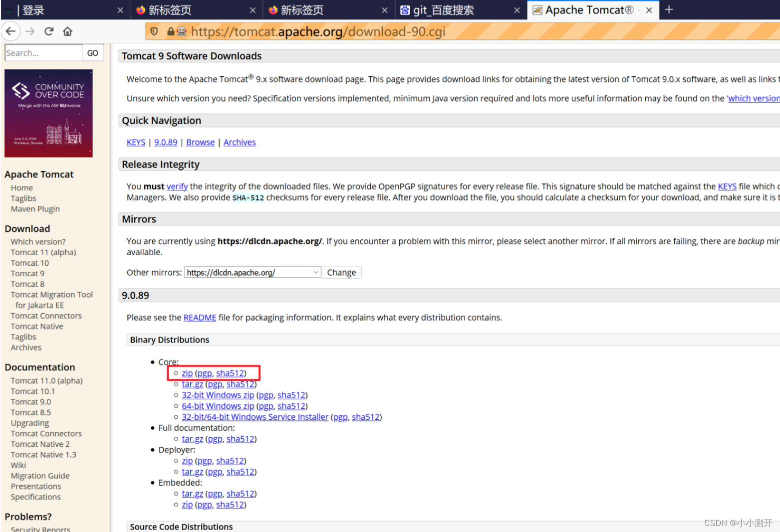Click the GO search button

93,53
